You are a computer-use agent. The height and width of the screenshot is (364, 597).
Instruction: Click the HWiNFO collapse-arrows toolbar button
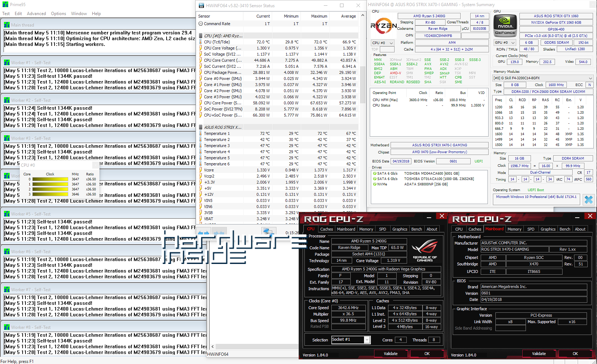click(219, 232)
